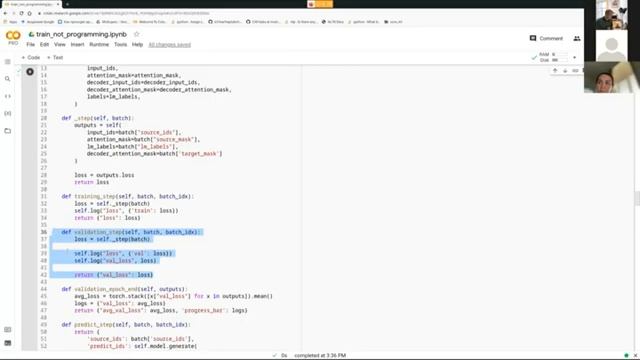Open the table of contents sidebar icon

pyautogui.click(x=7, y=62)
